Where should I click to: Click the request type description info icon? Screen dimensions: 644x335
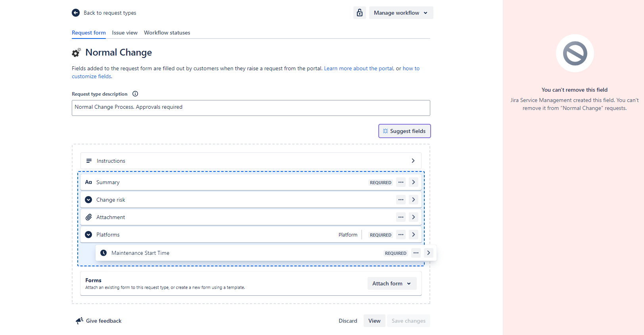pyautogui.click(x=135, y=94)
